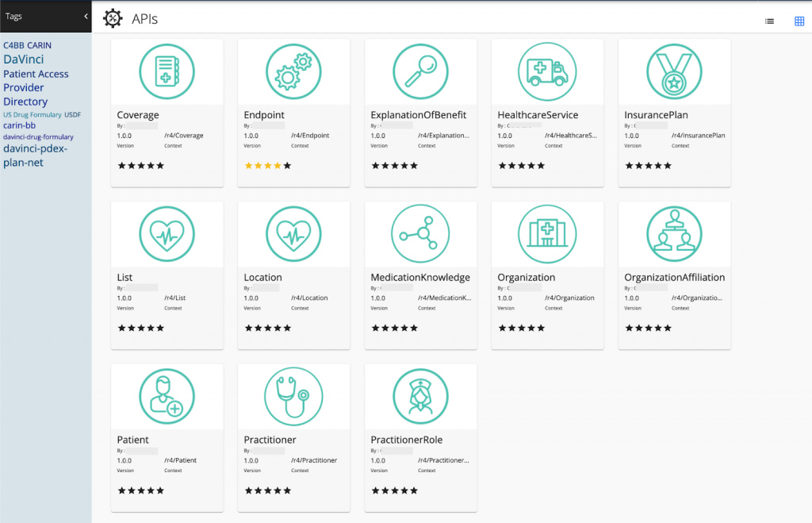This screenshot has width=812, height=523.
Task: Open the List API title
Action: (124, 277)
